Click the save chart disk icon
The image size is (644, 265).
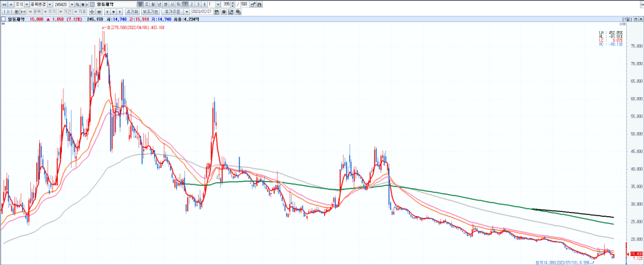[x=259, y=5]
